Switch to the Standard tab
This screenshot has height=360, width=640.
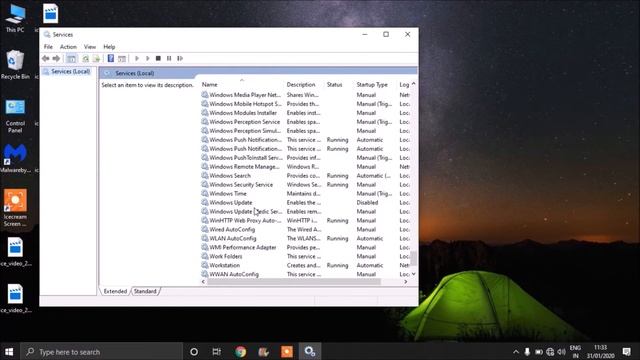point(145,291)
